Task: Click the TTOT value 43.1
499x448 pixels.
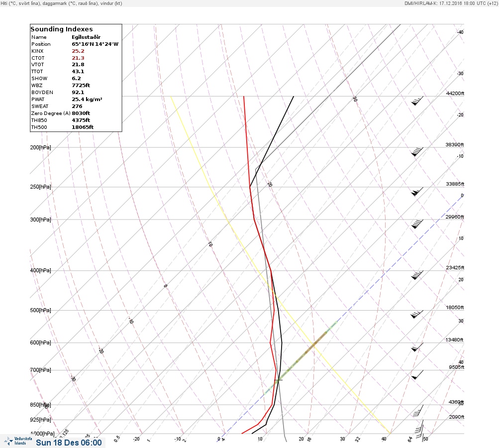Action: [x=78, y=72]
